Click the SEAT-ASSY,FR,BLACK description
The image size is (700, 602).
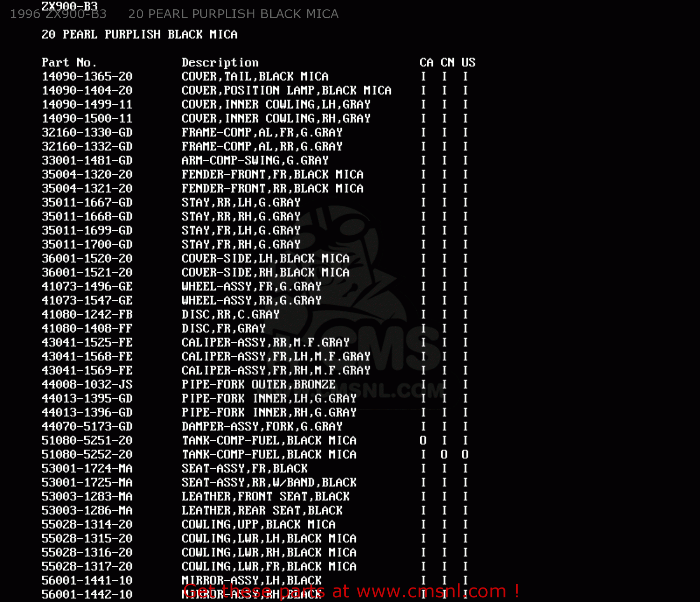pos(245,469)
